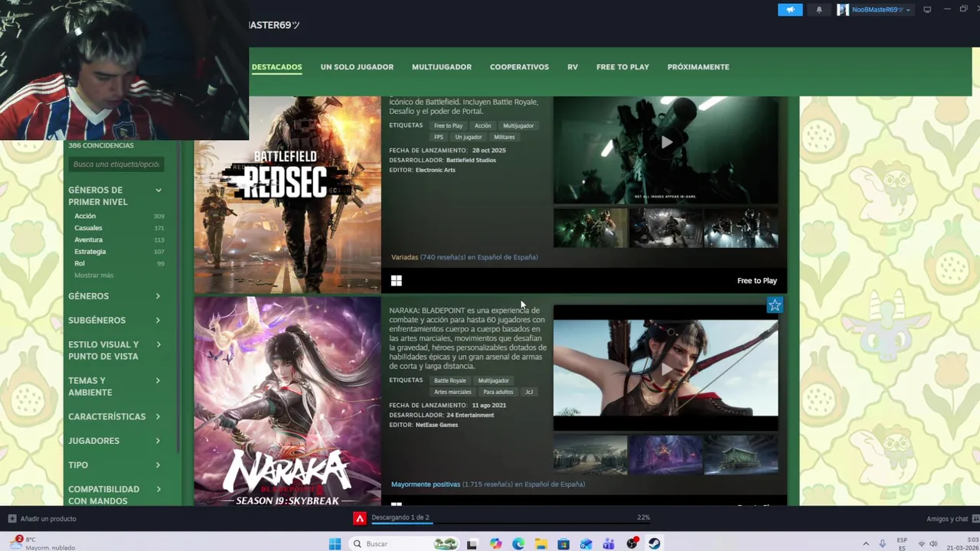Open Battlefield REDSEC cover art
This screenshot has width=980, height=551.
(x=287, y=194)
